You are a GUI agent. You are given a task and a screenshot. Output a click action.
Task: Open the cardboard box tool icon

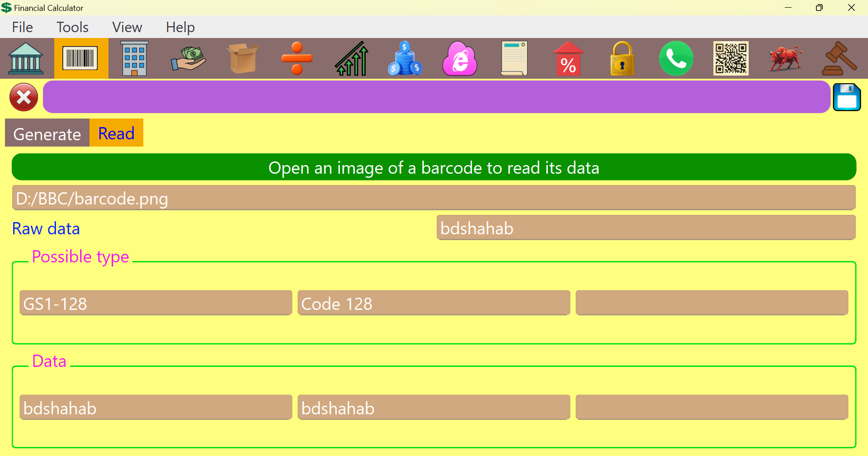click(x=243, y=58)
